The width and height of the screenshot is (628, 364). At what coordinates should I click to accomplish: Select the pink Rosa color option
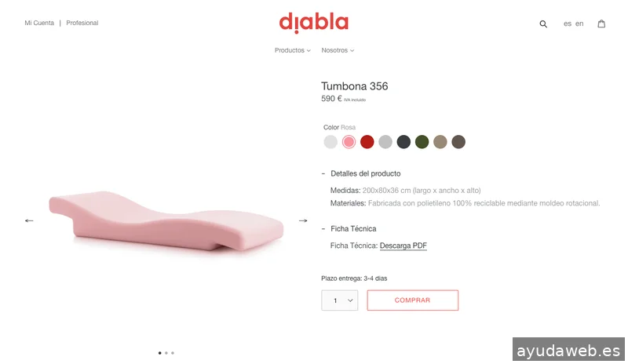(349, 142)
